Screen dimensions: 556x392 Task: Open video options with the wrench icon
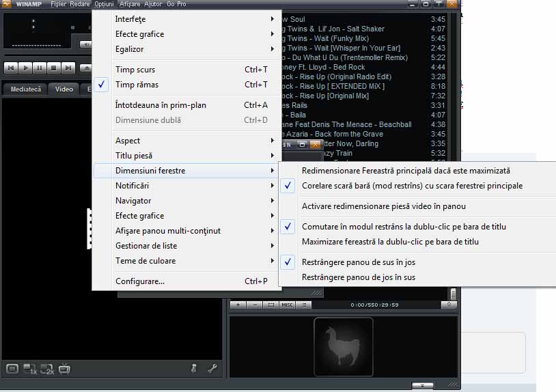[x=212, y=369]
